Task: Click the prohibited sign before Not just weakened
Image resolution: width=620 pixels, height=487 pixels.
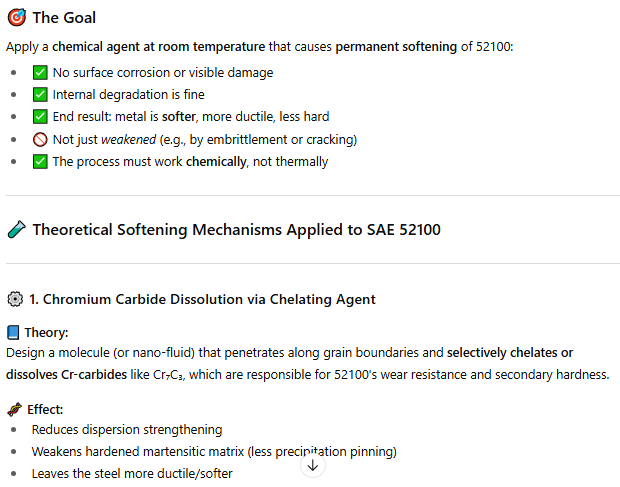Action: click(40, 139)
